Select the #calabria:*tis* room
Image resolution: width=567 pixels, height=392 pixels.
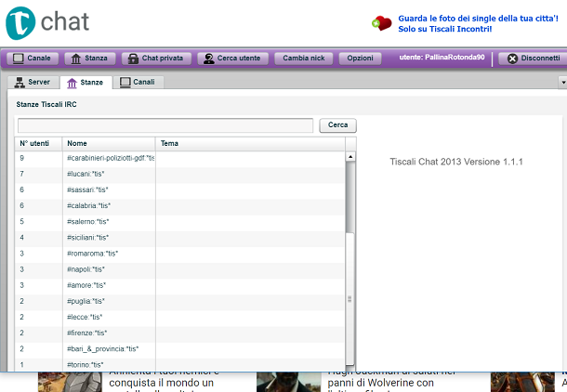[x=179, y=206]
